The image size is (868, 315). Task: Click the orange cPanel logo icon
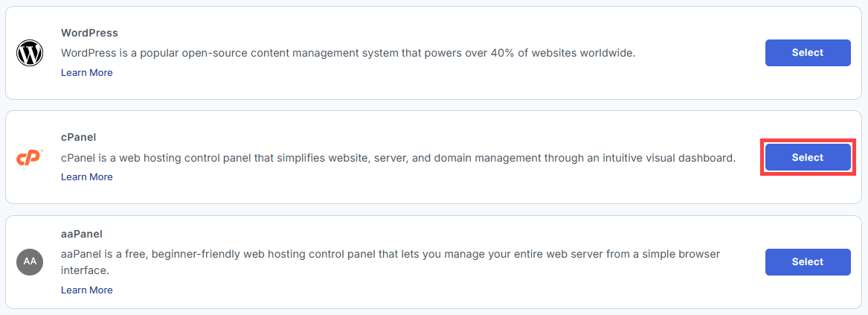coord(30,158)
